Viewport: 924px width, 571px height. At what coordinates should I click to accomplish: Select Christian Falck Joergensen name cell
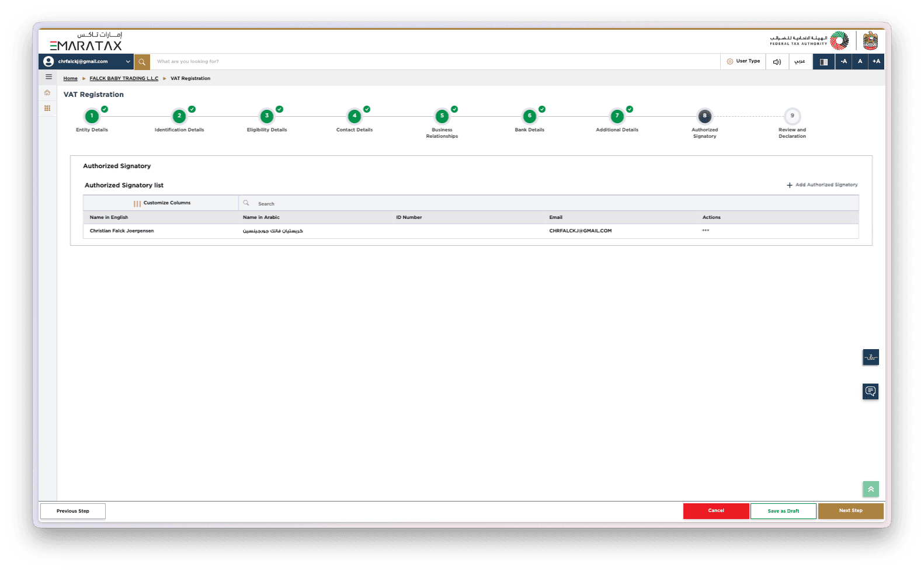click(x=122, y=231)
